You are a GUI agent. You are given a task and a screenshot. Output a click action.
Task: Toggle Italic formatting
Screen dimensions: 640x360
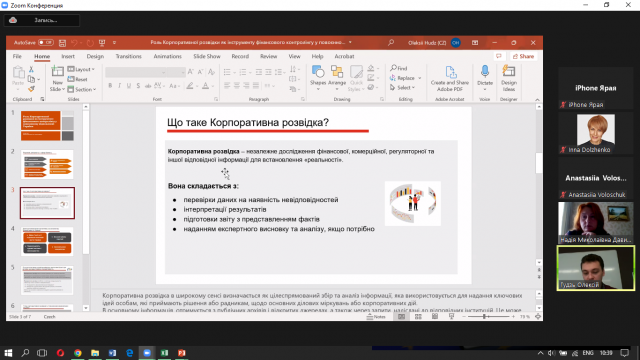click(x=119, y=86)
